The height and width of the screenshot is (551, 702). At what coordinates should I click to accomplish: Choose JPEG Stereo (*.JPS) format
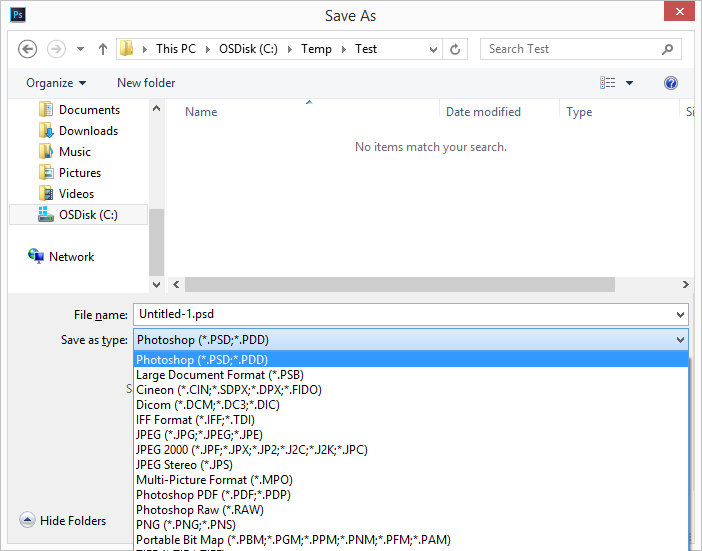tap(411, 465)
